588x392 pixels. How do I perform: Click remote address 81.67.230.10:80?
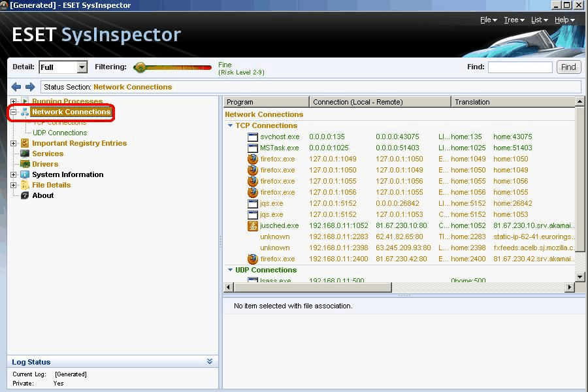pyautogui.click(x=401, y=225)
